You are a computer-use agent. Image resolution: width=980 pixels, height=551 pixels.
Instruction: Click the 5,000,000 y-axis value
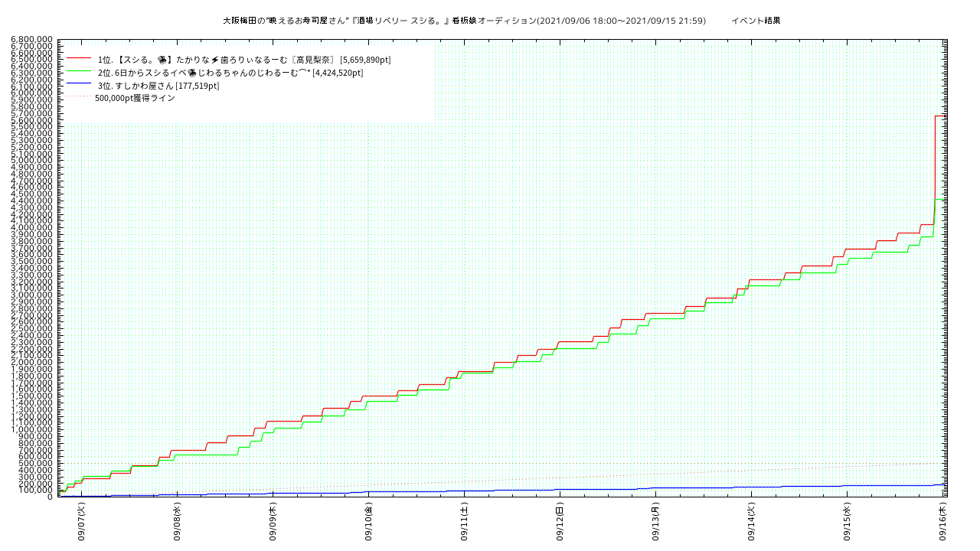[x=31, y=160]
